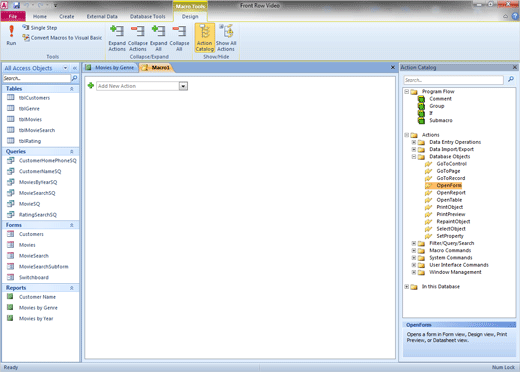Select the Macro1 document tab
520x372 pixels.
156,68
